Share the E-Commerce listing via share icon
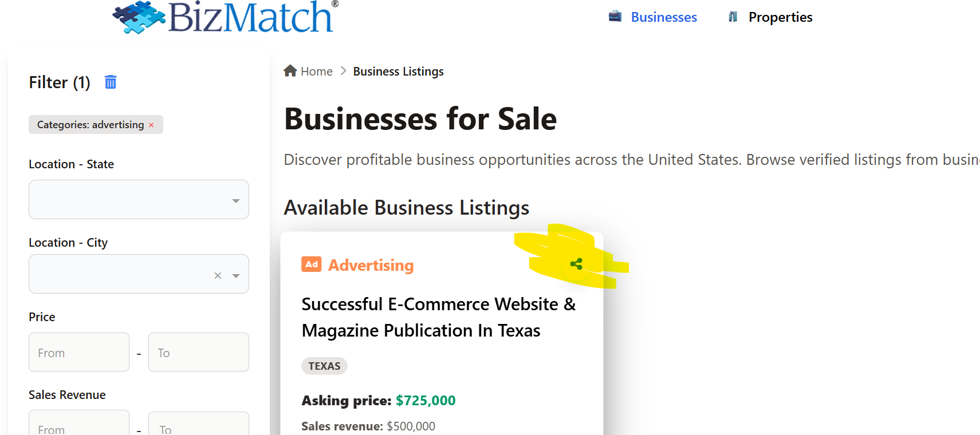Viewport: 980px width, 435px height. [x=576, y=264]
